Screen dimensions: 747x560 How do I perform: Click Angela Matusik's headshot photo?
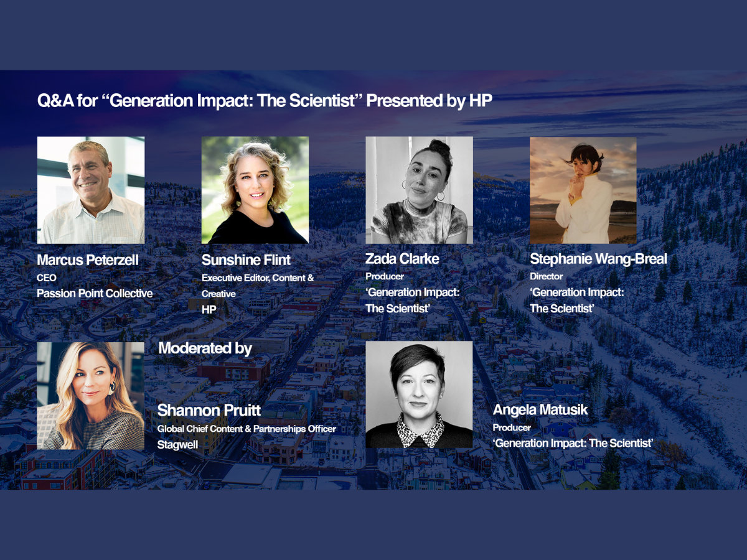419,394
